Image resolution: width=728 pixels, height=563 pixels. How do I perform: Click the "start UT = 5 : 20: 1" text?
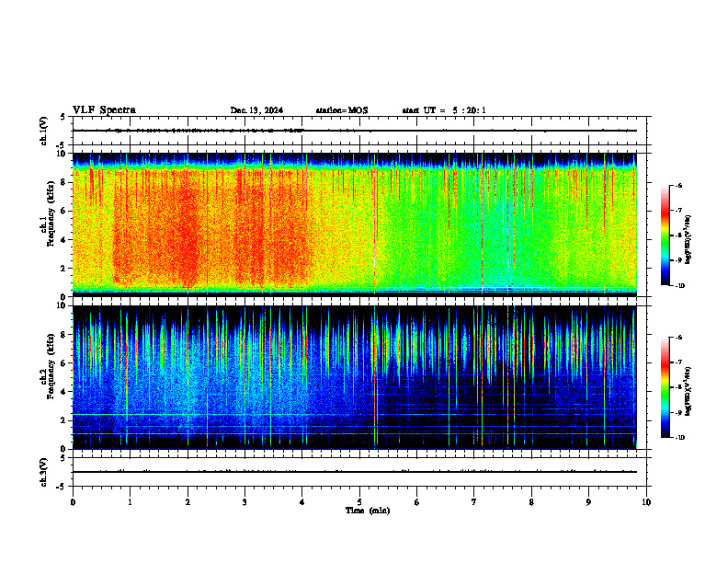[444, 110]
